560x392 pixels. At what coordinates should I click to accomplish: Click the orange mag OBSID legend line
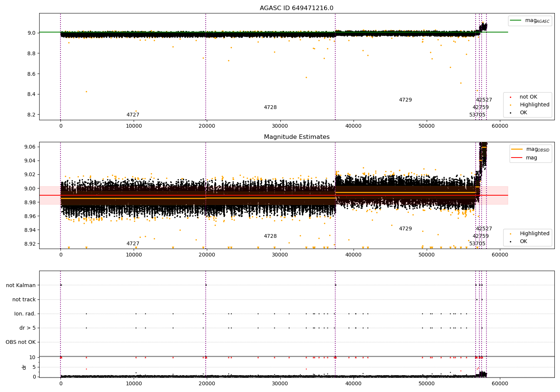(x=517, y=149)
